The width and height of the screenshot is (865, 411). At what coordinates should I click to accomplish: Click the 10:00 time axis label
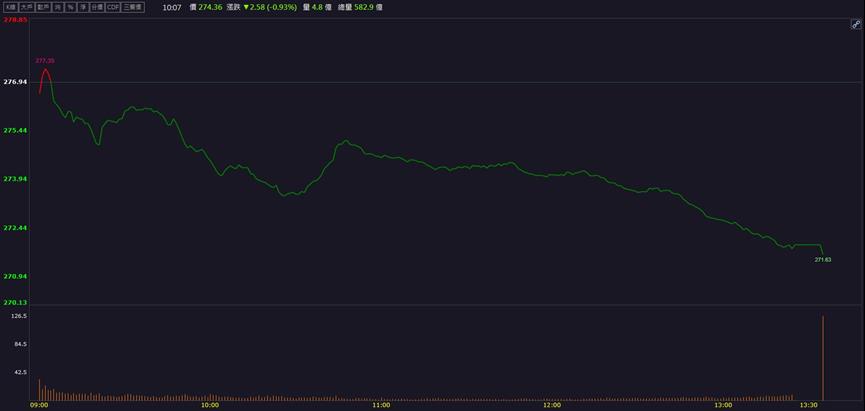coord(210,405)
